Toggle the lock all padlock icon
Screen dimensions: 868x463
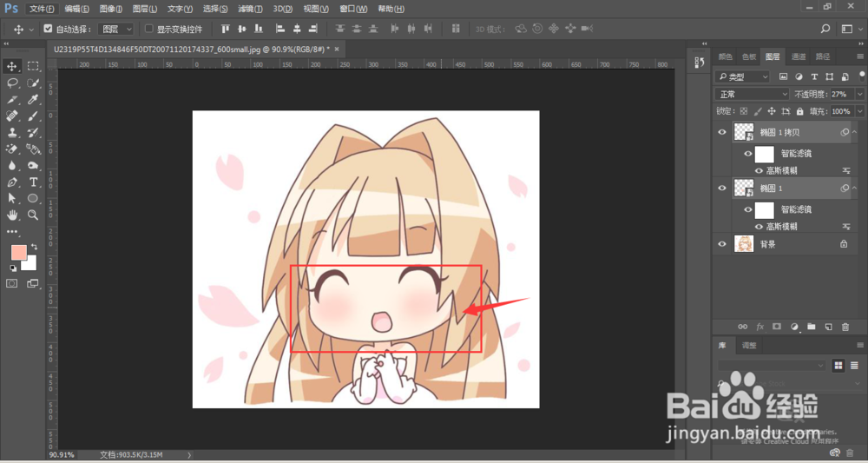point(799,111)
